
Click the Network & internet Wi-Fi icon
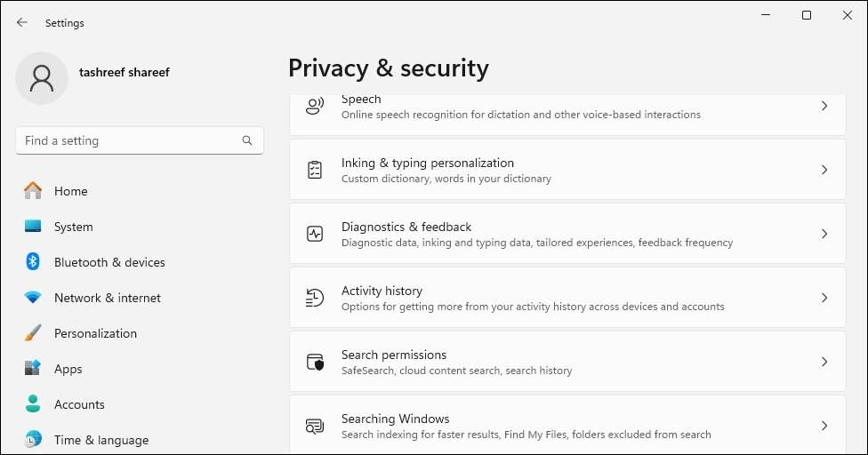pos(33,298)
